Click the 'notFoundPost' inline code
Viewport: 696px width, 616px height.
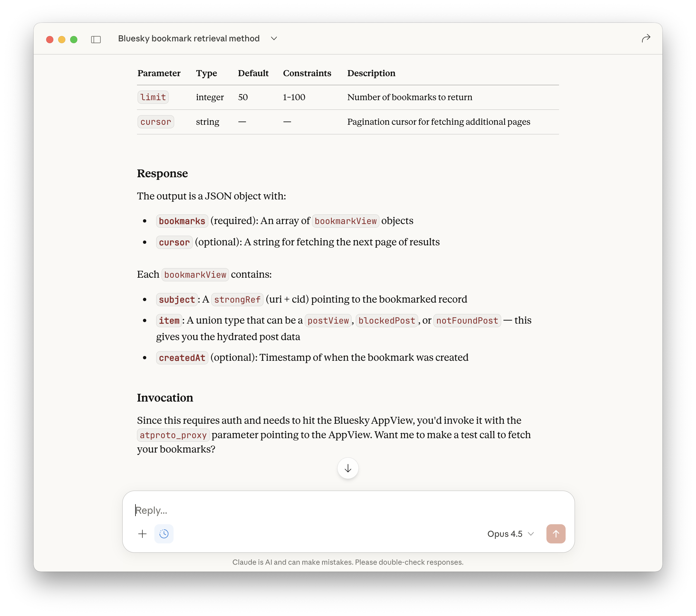tap(467, 321)
